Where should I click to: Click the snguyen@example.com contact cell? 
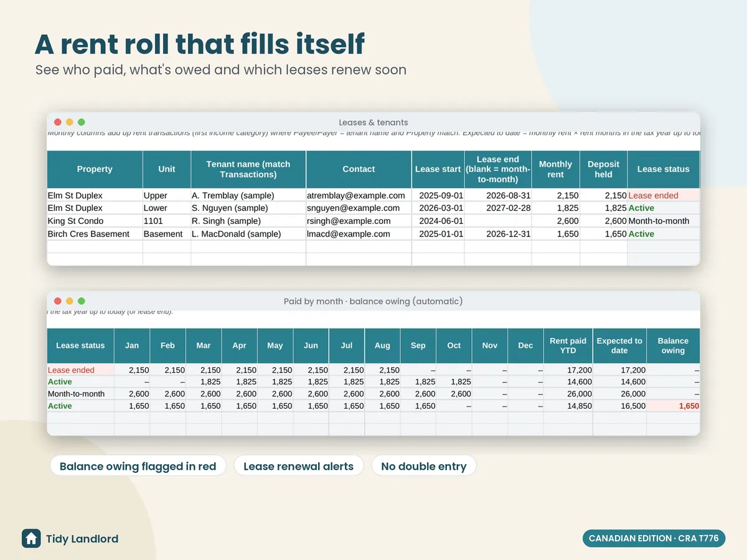coord(359,208)
